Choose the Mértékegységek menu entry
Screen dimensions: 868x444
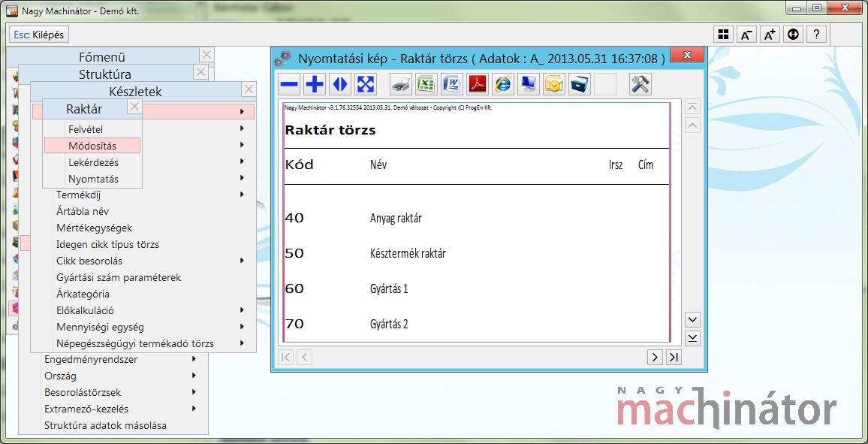coord(94,228)
